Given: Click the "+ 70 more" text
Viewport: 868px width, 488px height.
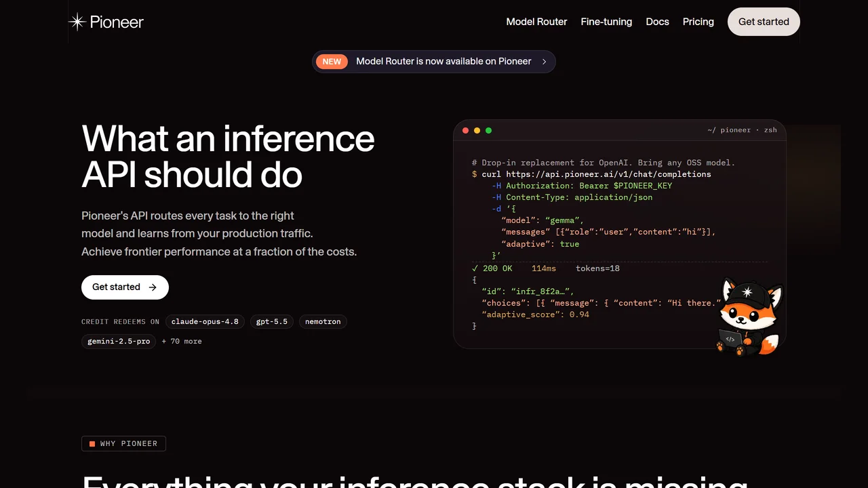Looking at the screenshot, I should coord(182,341).
